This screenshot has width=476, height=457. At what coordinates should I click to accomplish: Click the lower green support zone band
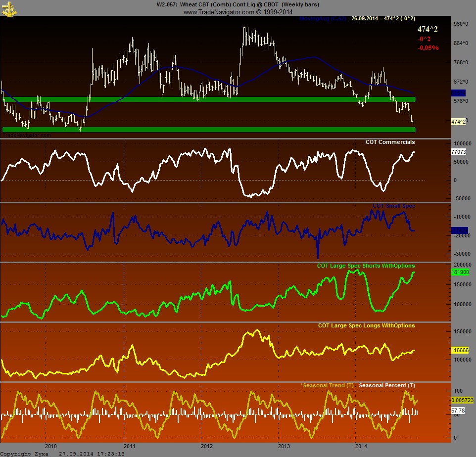point(208,130)
